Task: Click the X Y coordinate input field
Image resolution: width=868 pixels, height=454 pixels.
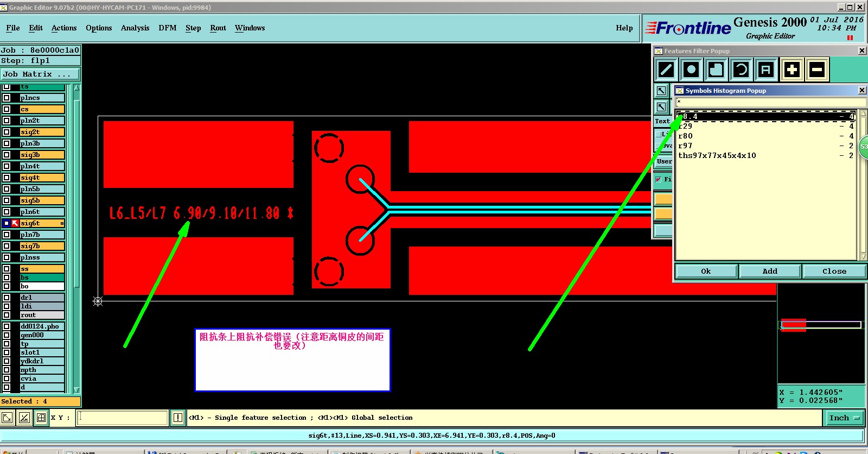Action: point(122,418)
